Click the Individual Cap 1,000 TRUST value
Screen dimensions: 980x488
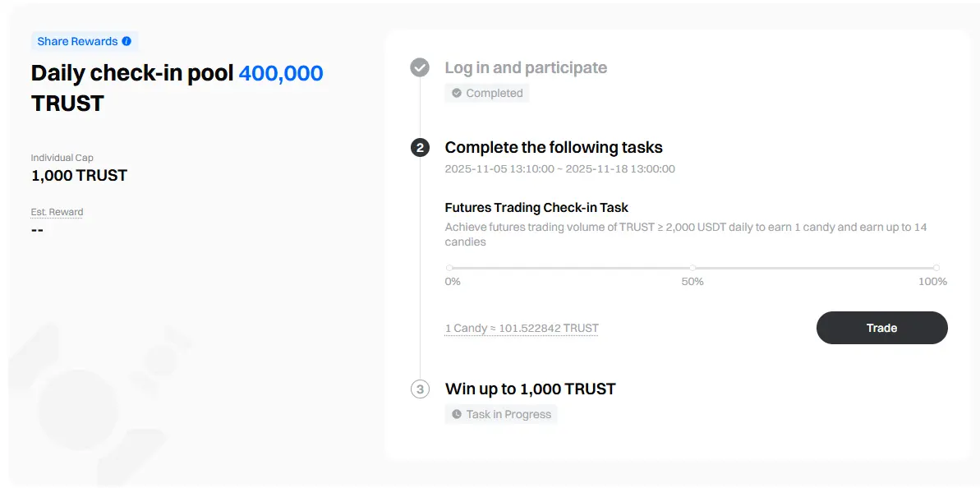[x=79, y=175]
